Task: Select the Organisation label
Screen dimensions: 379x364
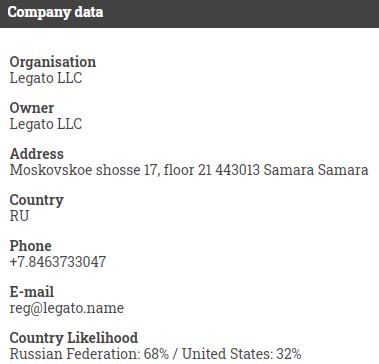Action: pos(53,62)
